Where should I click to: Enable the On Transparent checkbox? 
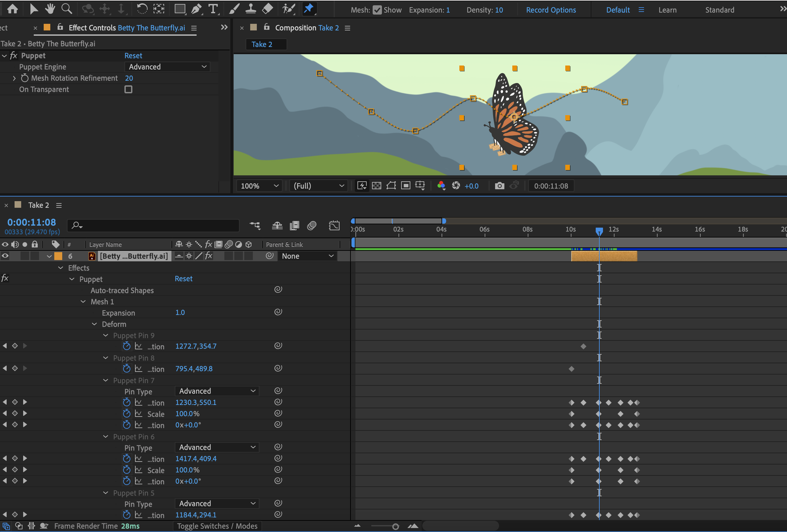click(128, 89)
